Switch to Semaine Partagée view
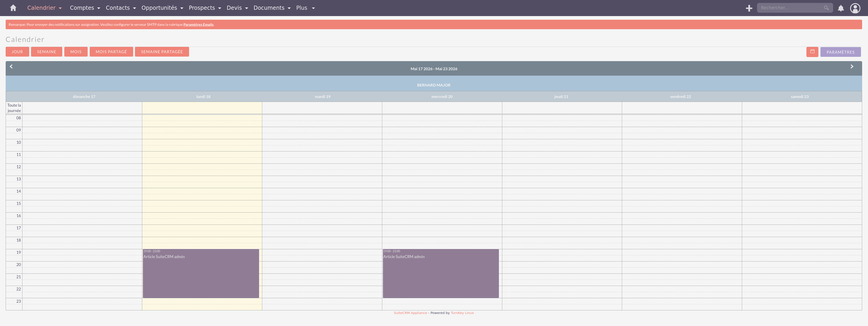The height and width of the screenshot is (326, 868). tap(162, 52)
